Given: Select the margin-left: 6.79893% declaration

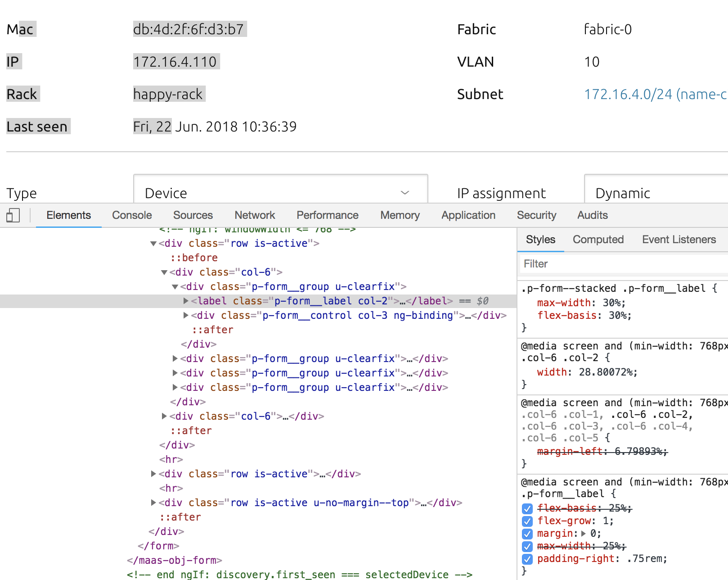Looking at the screenshot, I should (602, 452).
